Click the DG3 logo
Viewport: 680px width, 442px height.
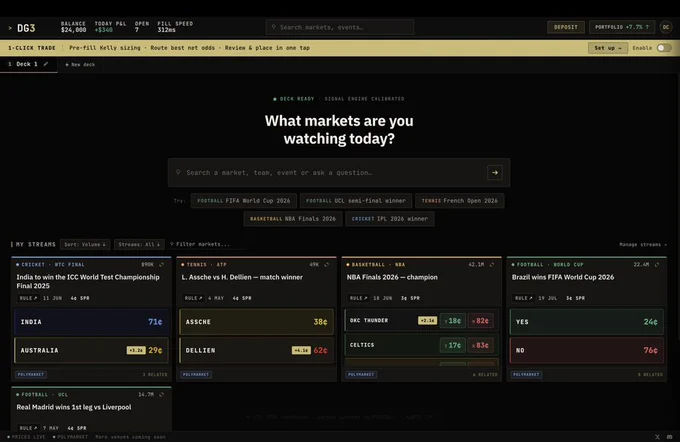pos(26,28)
